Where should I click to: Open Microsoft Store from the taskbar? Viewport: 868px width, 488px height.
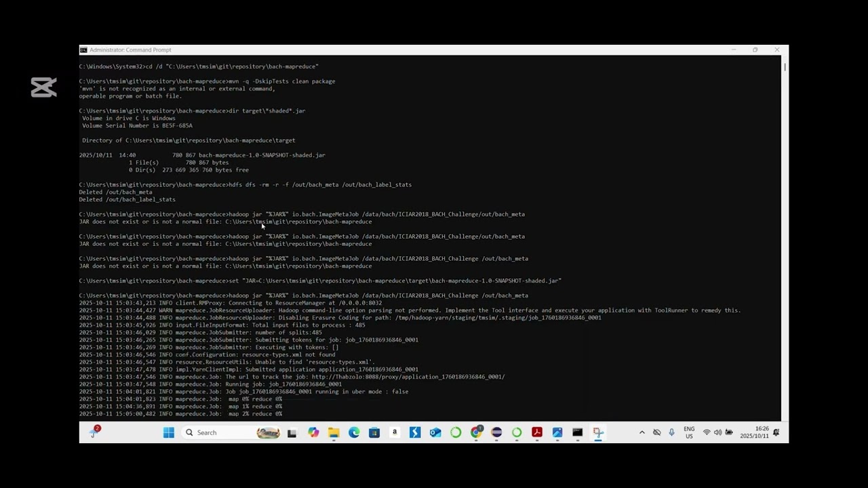(x=374, y=432)
